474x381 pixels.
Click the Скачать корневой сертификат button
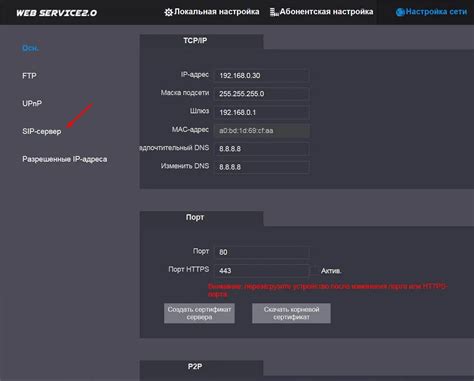click(x=291, y=313)
